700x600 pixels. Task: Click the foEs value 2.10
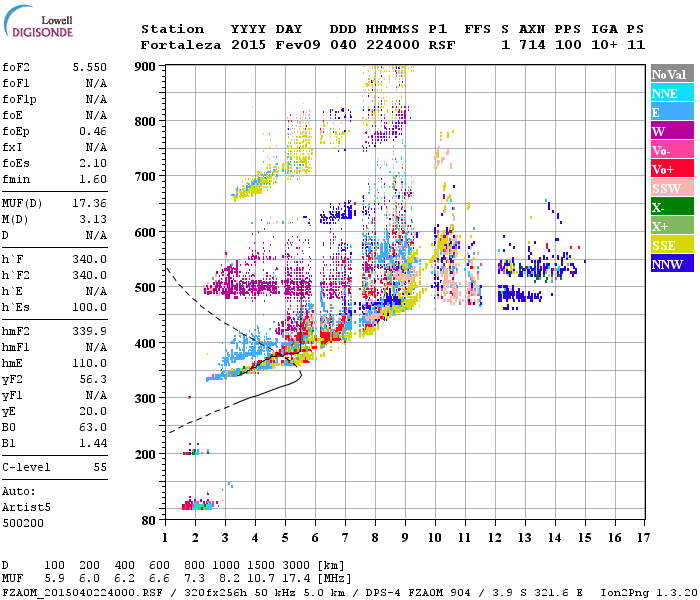(x=93, y=163)
